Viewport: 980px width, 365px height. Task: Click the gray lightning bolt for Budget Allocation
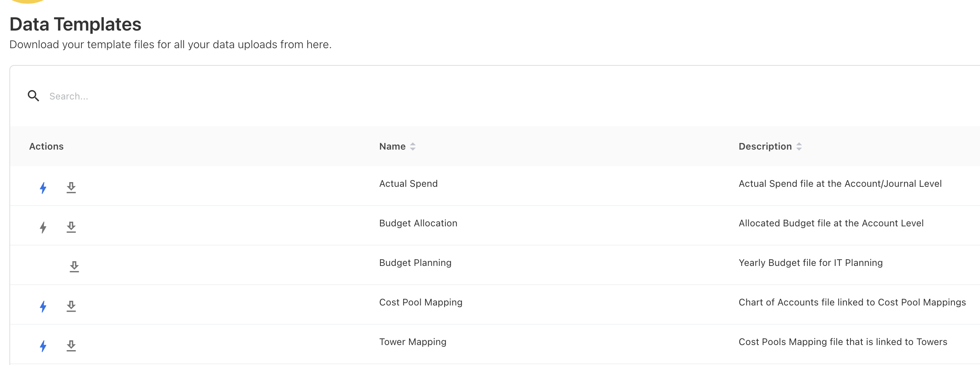(43, 227)
